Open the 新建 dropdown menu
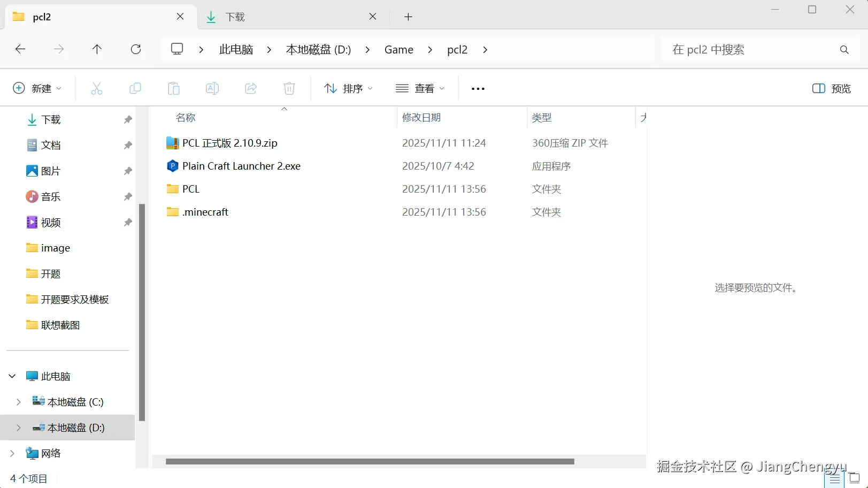The image size is (868, 488). pyautogui.click(x=37, y=88)
